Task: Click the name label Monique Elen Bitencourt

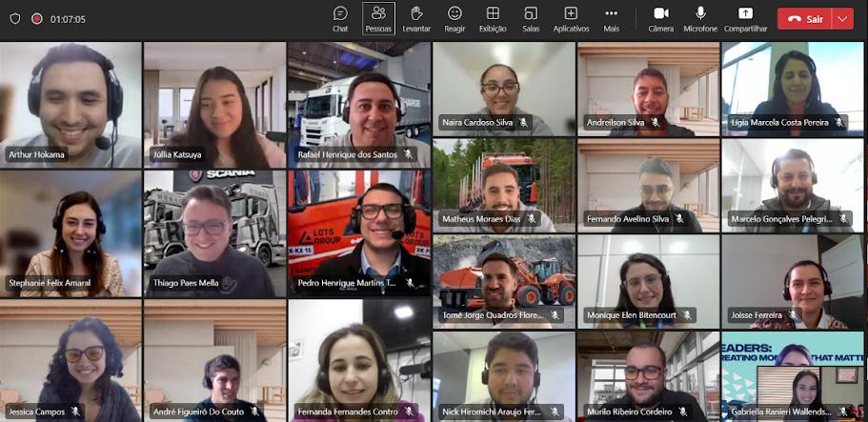Action: (x=632, y=315)
